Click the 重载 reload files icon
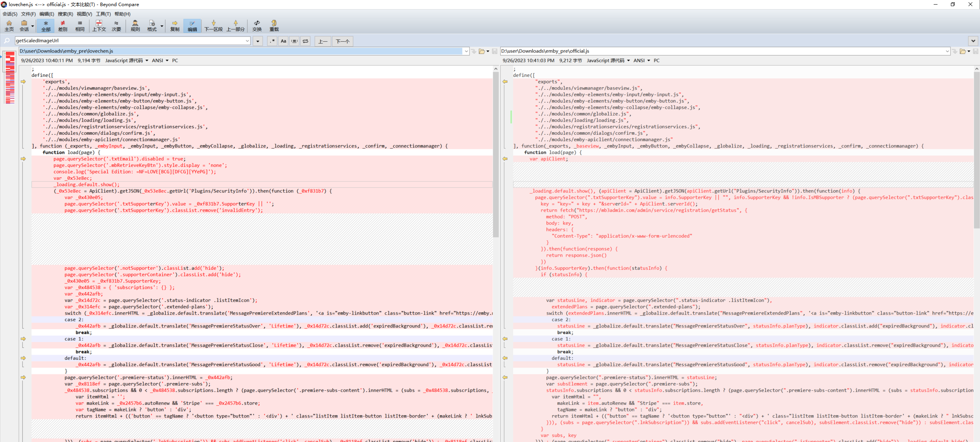This screenshot has width=980, height=442. [x=274, y=26]
